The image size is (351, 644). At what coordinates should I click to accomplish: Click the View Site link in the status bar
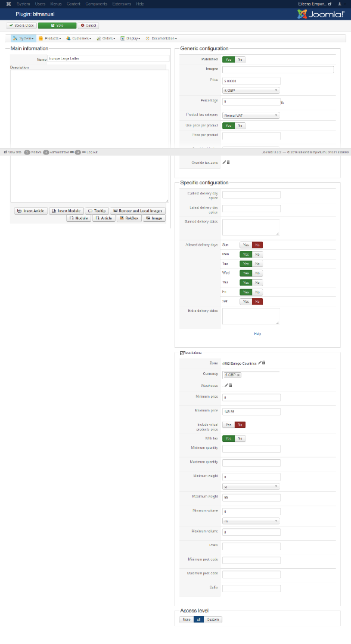pos(13,152)
